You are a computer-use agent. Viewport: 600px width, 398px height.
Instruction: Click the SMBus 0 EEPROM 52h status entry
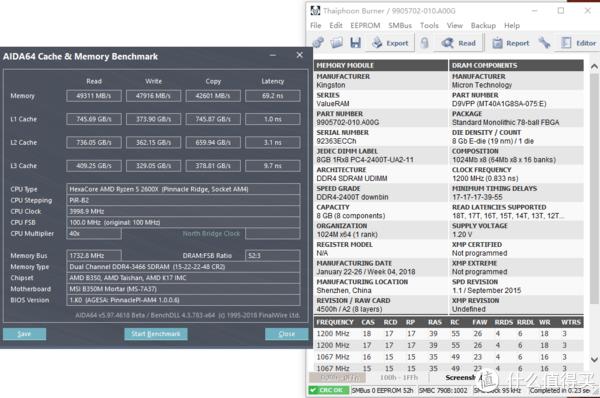click(x=382, y=390)
